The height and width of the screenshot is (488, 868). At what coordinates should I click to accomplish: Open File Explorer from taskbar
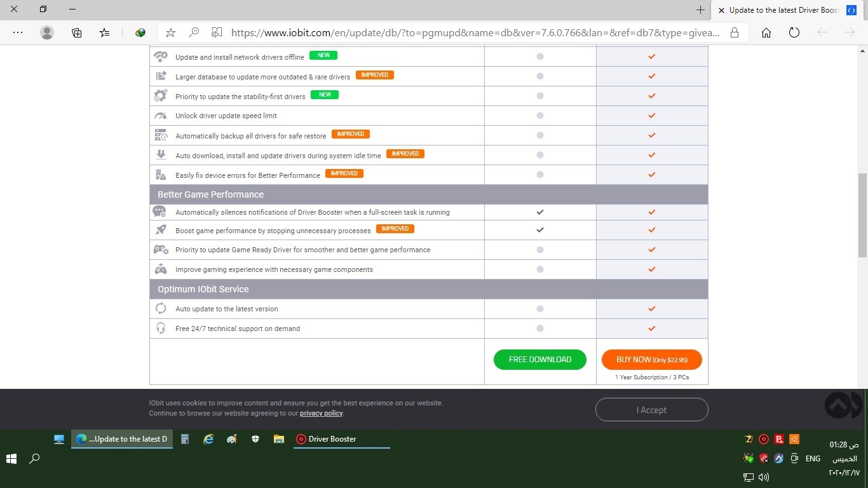(278, 439)
